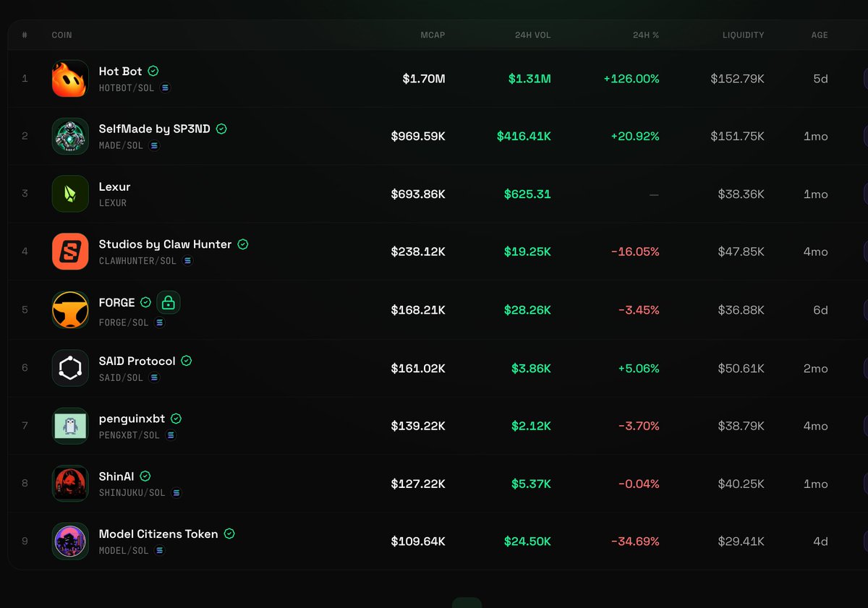
Task: Click the SelfMade by SP3ND token logo
Action: click(70, 136)
